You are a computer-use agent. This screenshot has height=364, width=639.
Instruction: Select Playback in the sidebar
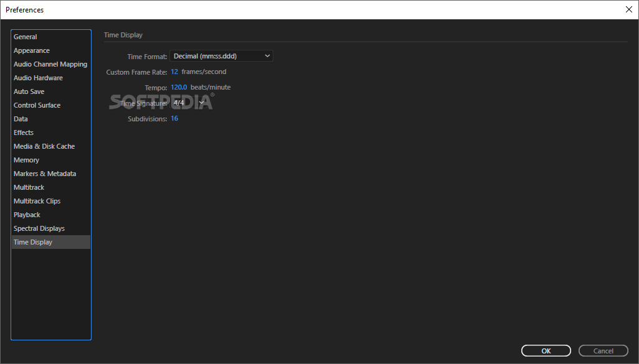[51, 215]
